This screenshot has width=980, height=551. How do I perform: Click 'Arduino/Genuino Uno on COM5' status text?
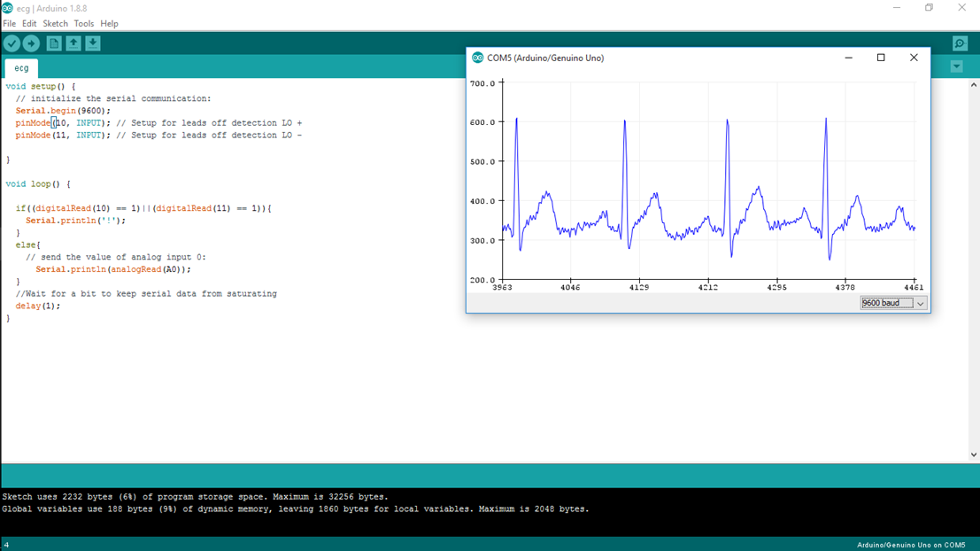click(x=911, y=545)
